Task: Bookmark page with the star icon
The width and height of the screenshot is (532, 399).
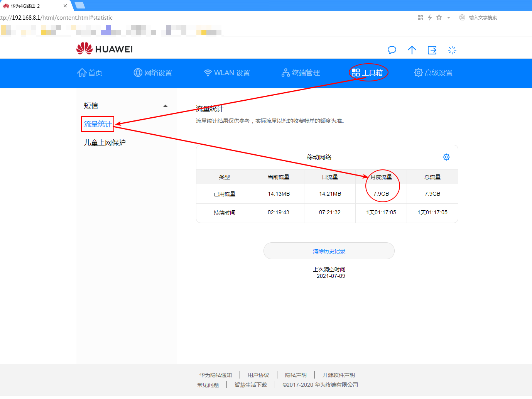Action: click(x=439, y=17)
